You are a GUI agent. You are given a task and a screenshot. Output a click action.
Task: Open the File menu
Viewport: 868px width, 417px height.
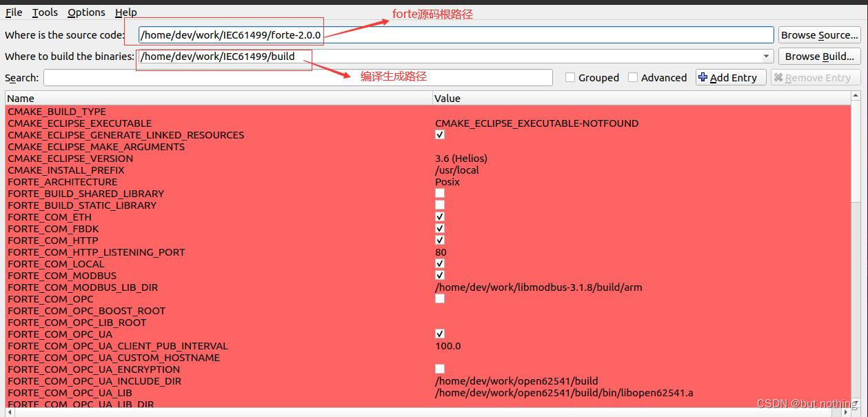13,12
